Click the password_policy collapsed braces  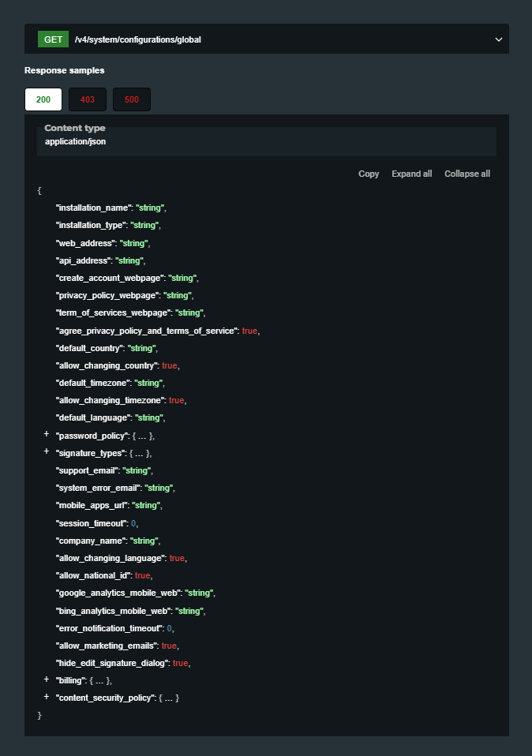pos(140,436)
